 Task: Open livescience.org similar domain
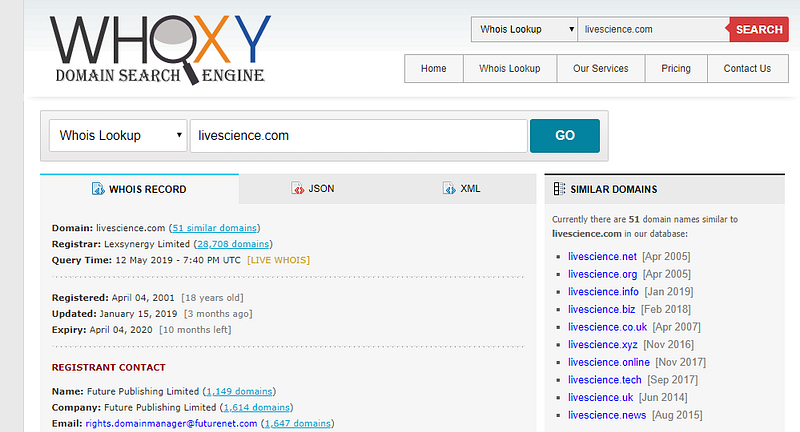click(603, 274)
